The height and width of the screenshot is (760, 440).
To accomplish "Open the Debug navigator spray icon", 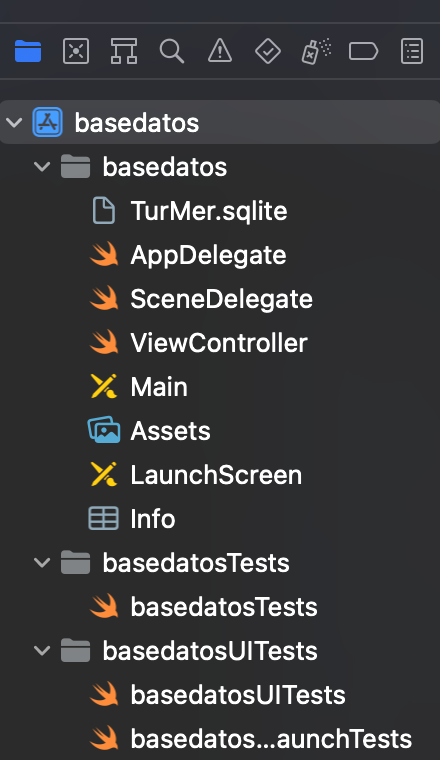I will 316,51.
